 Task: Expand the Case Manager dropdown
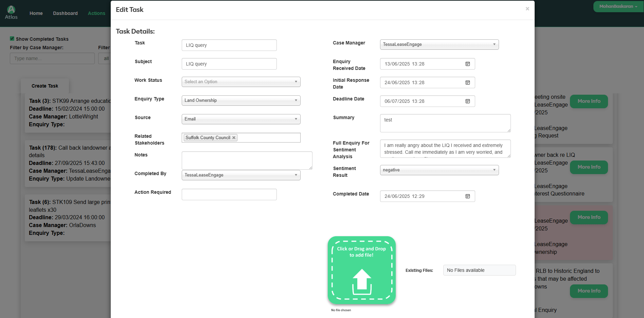point(439,44)
